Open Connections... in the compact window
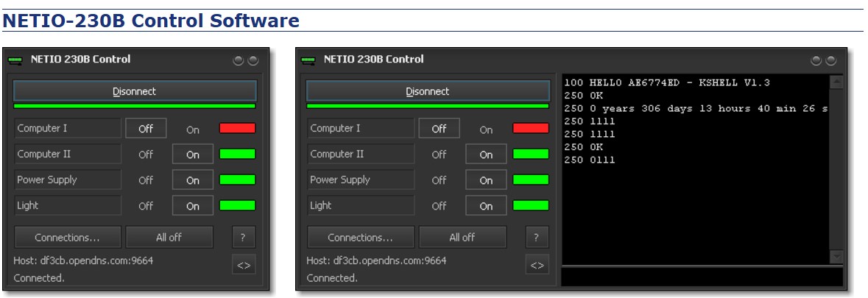868x298 pixels. click(x=68, y=237)
